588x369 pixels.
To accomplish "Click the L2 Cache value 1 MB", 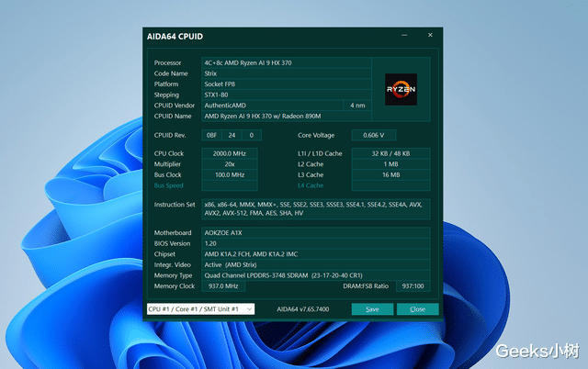I will pyautogui.click(x=390, y=164).
